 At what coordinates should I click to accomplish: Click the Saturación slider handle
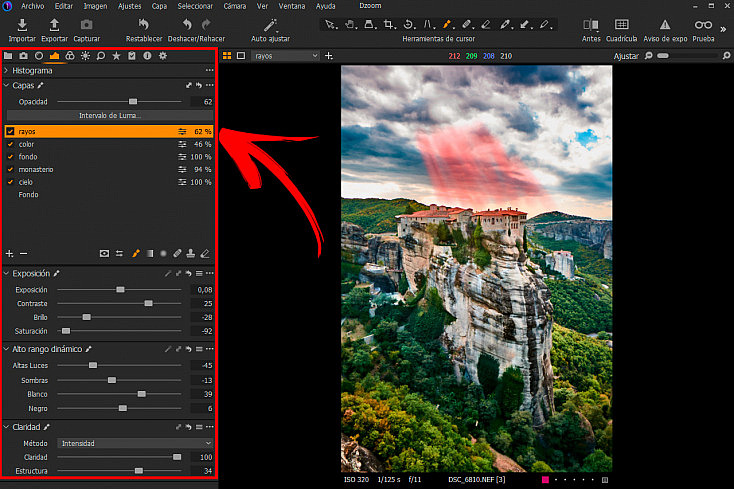coord(66,331)
